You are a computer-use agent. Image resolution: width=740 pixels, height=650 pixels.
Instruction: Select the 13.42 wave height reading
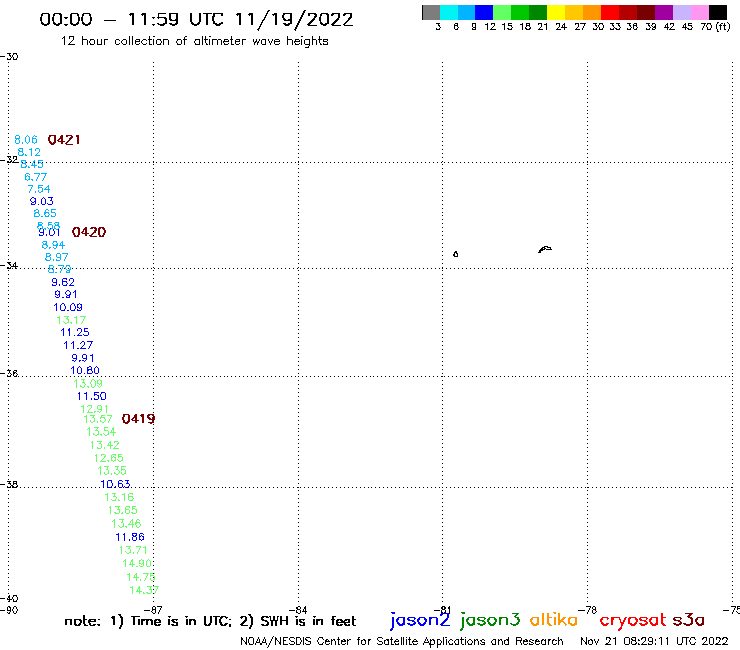pos(104,445)
